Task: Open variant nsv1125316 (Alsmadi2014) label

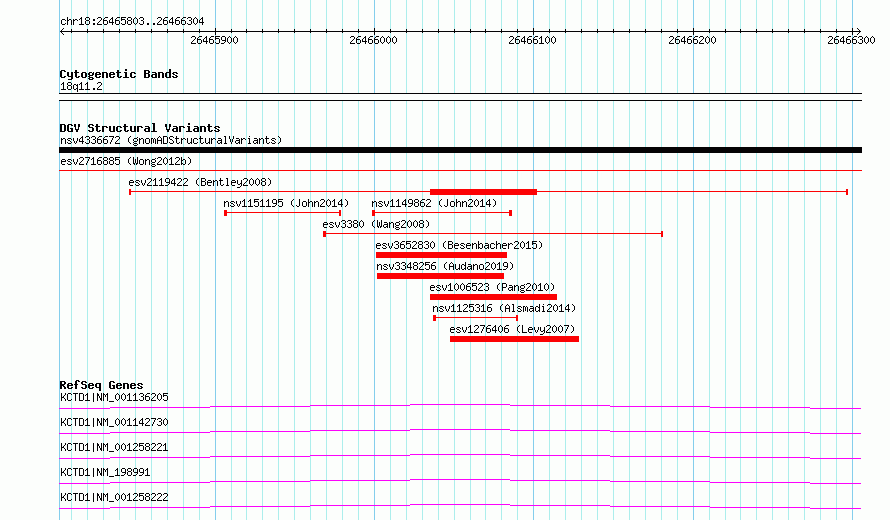Action: [x=504, y=308]
